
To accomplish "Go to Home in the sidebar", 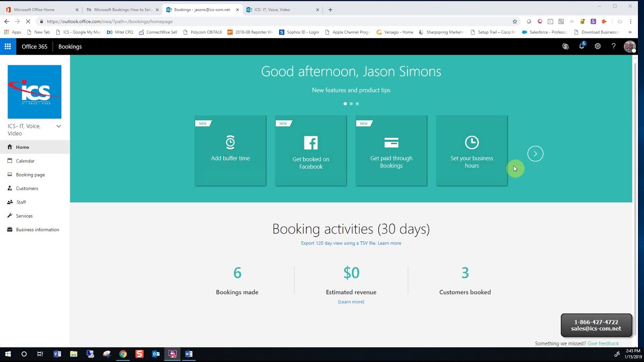I will coord(35,147).
